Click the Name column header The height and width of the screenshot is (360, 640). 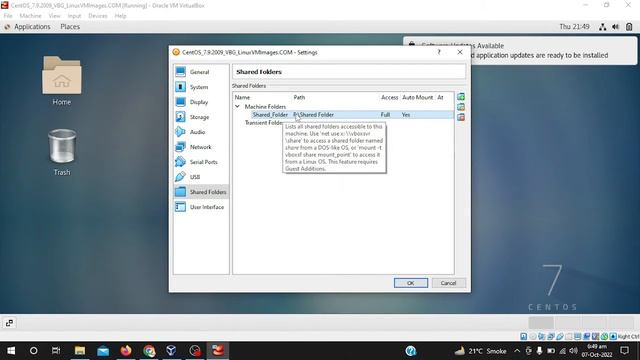click(x=242, y=97)
